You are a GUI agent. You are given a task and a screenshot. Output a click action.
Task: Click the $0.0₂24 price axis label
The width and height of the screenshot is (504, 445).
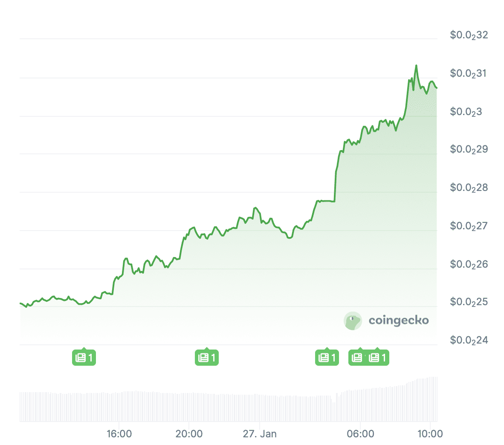coord(469,340)
